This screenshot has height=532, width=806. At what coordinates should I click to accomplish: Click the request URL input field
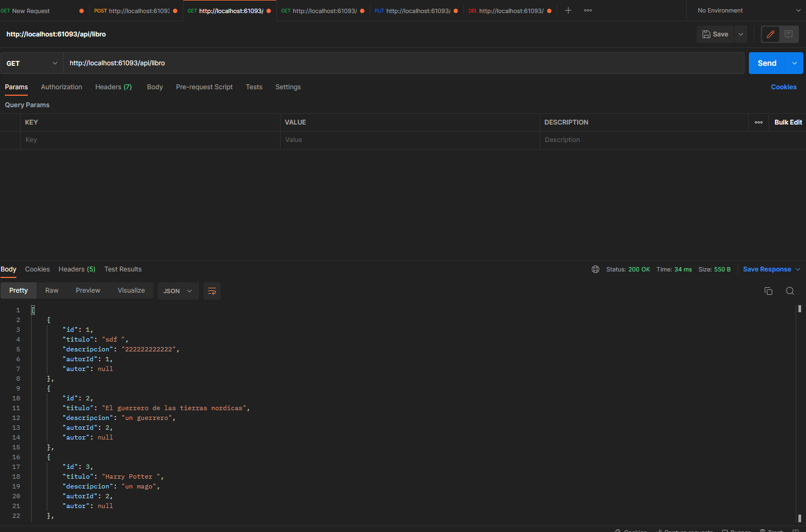(404, 63)
